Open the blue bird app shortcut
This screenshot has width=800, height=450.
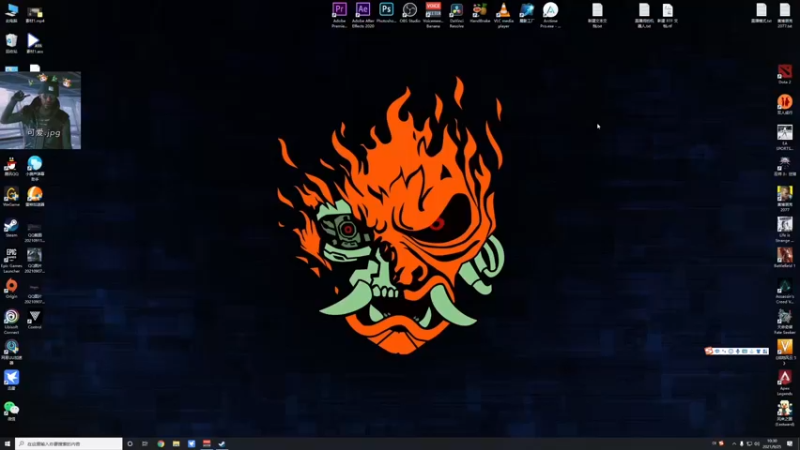[x=11, y=381]
